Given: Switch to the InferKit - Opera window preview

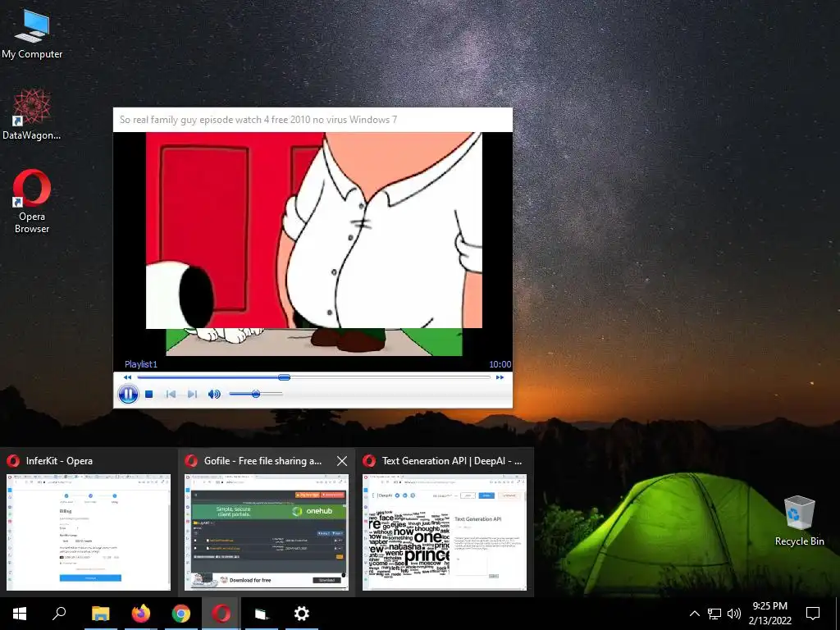Looking at the screenshot, I should 89,532.
